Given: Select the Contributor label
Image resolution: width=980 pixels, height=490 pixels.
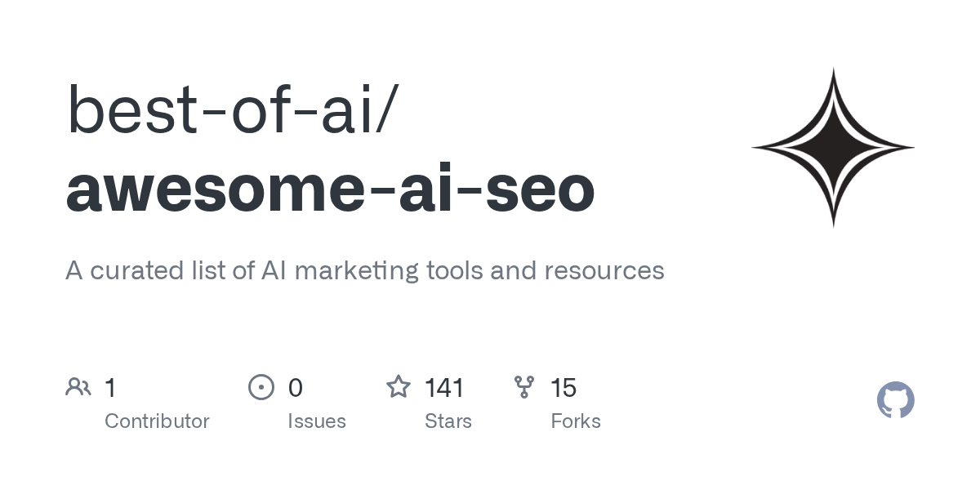Looking at the screenshot, I should pyautogui.click(x=157, y=421).
